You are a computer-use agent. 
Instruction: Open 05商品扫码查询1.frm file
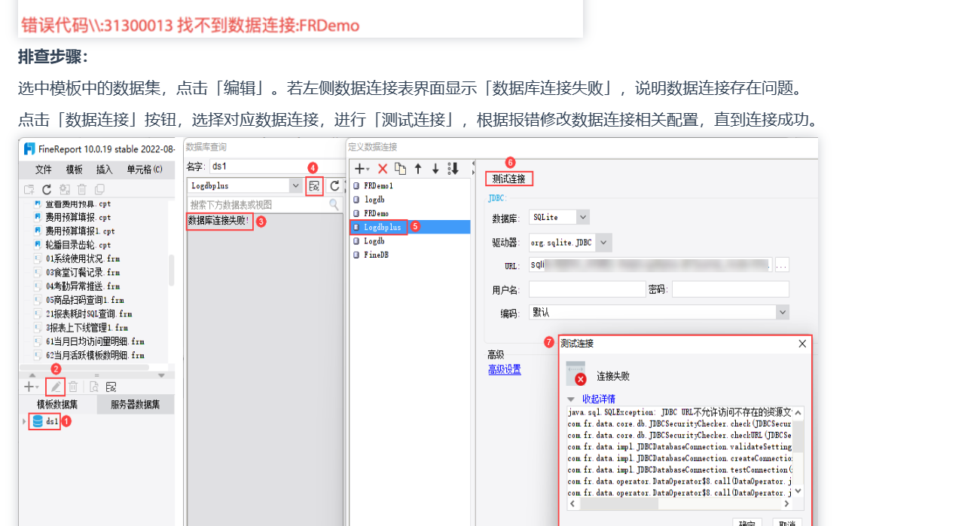[84, 300]
